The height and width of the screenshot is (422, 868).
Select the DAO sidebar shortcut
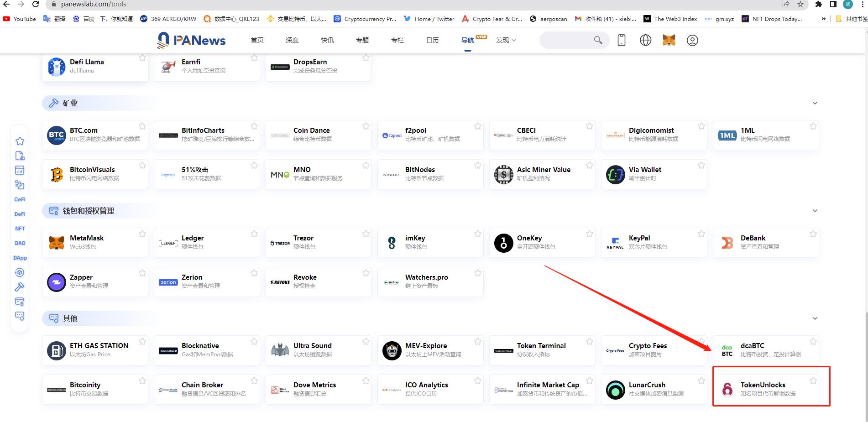click(x=20, y=243)
